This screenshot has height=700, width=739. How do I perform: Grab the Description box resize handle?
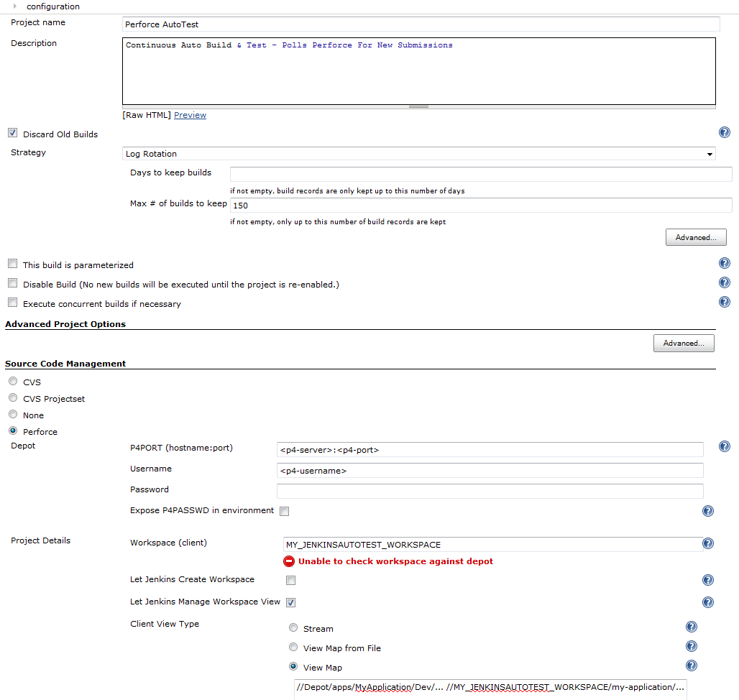(418, 107)
